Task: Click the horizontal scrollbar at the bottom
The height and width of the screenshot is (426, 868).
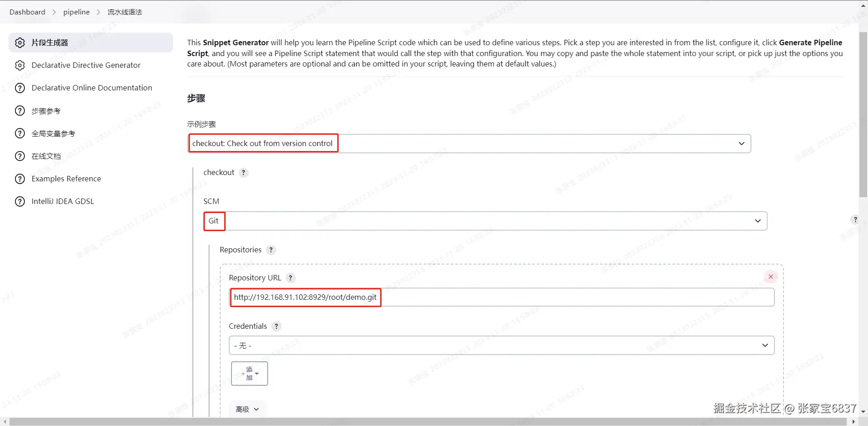Action: [x=427, y=421]
